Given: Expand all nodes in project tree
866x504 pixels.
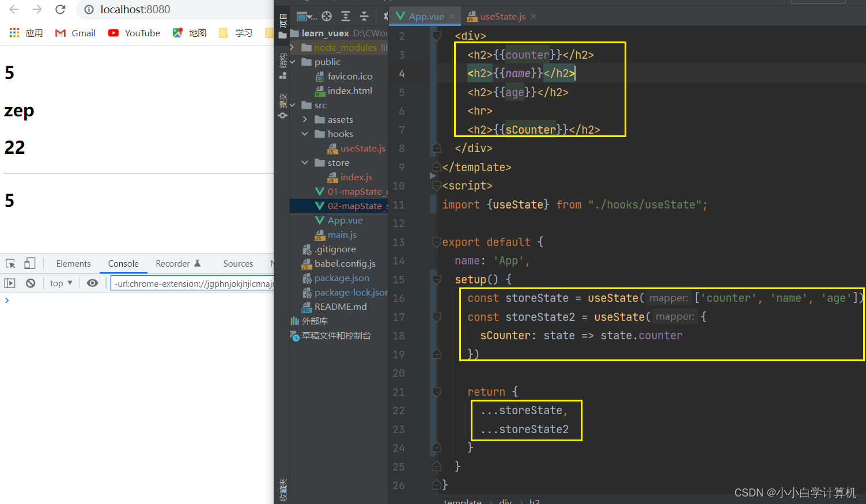Looking at the screenshot, I should (346, 16).
